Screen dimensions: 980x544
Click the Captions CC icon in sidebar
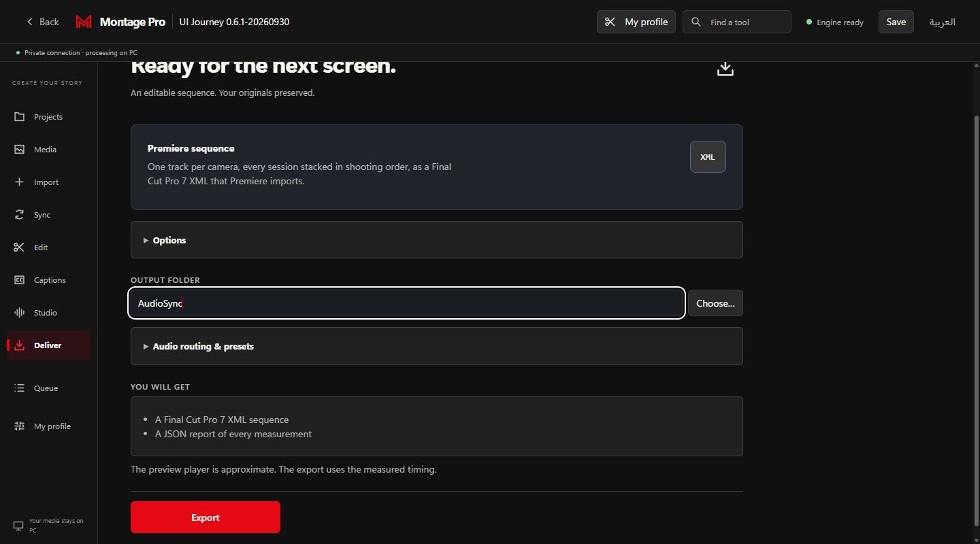[19, 280]
